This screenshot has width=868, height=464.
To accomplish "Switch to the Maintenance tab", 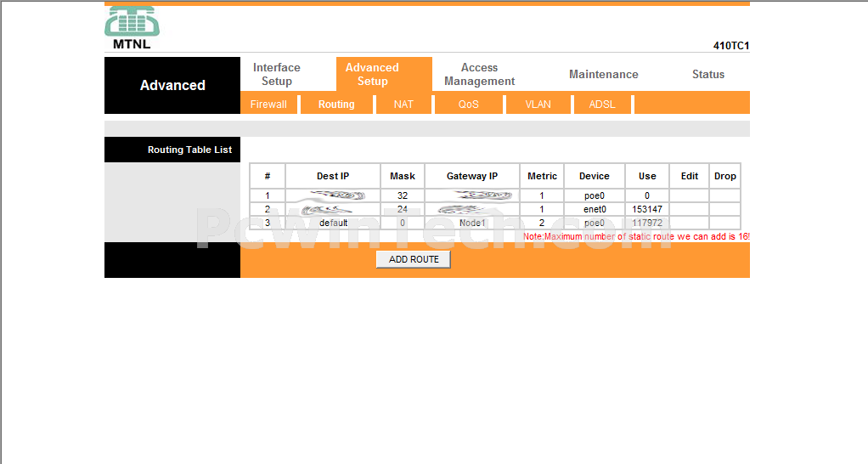I will tap(603, 74).
